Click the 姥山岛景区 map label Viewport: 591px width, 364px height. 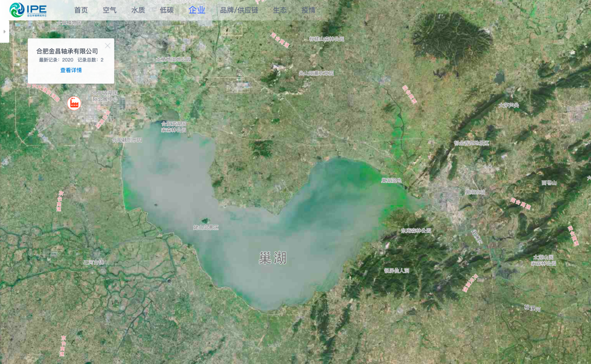(x=206, y=228)
